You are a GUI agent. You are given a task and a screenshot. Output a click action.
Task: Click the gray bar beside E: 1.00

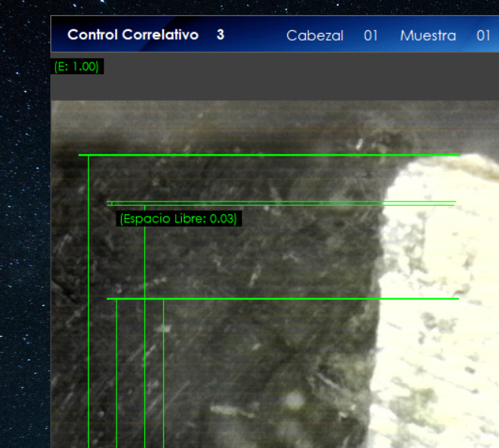[301, 77]
